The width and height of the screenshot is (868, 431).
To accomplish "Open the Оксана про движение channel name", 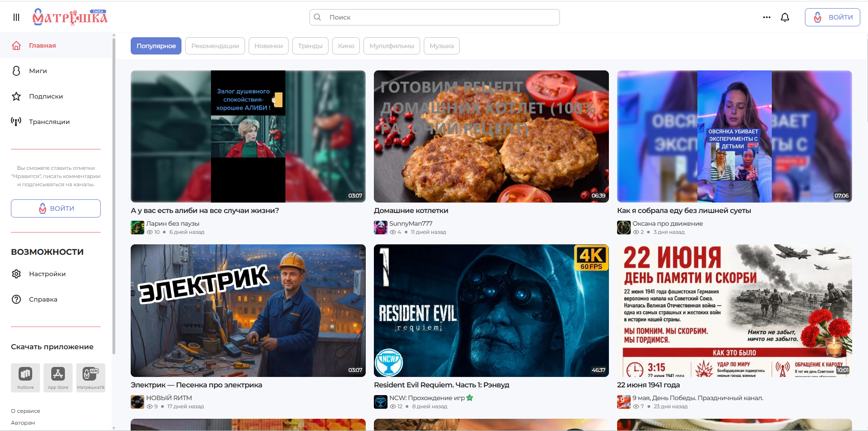I will pos(667,223).
